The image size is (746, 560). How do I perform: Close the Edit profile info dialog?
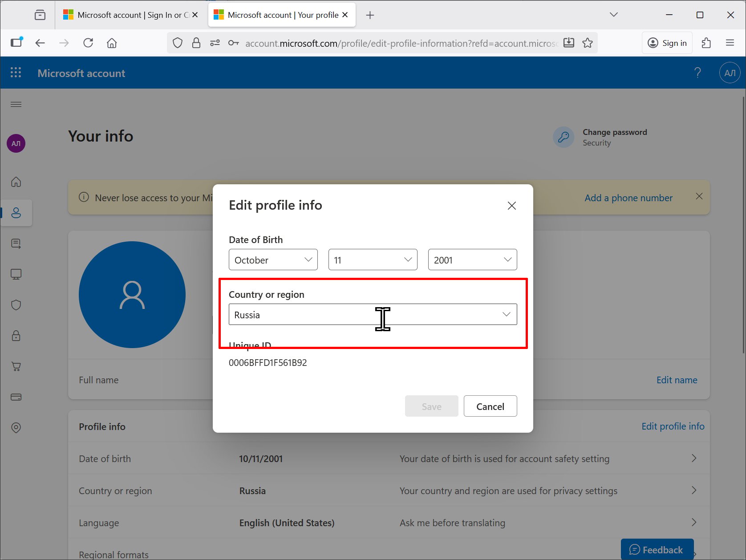pyautogui.click(x=512, y=205)
